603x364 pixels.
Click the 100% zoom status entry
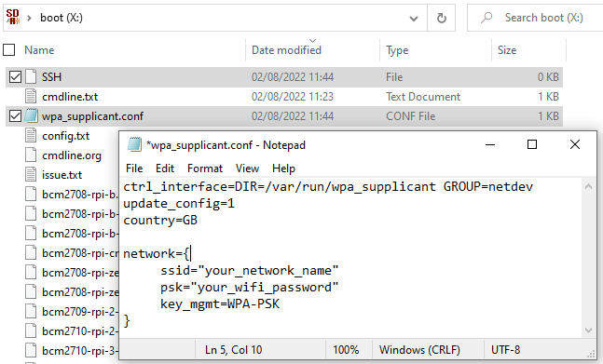[x=346, y=350]
